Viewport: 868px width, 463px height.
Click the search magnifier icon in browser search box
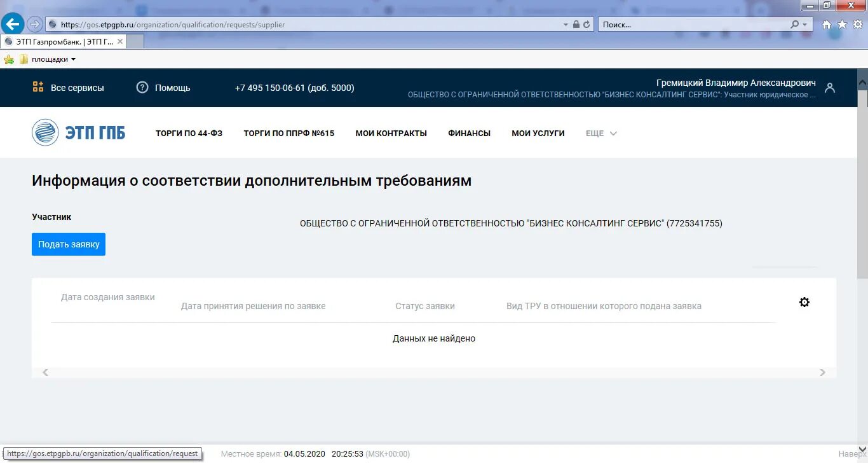click(795, 25)
